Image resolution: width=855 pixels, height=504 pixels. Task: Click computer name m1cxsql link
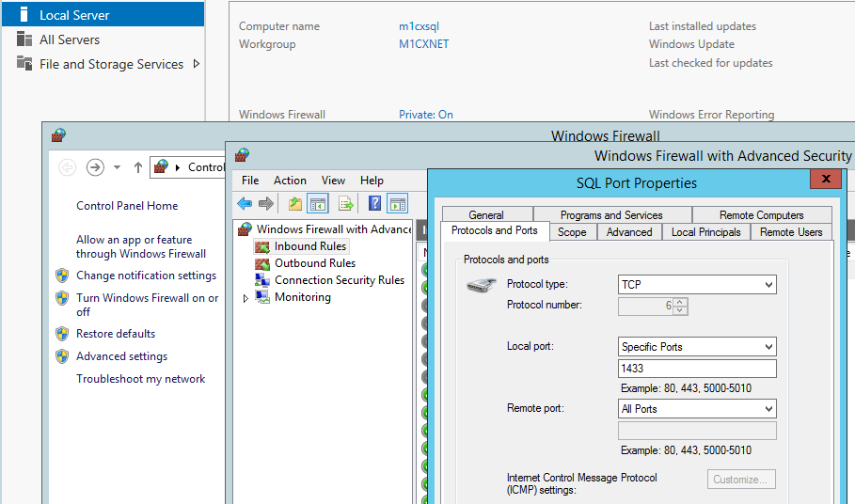click(419, 26)
